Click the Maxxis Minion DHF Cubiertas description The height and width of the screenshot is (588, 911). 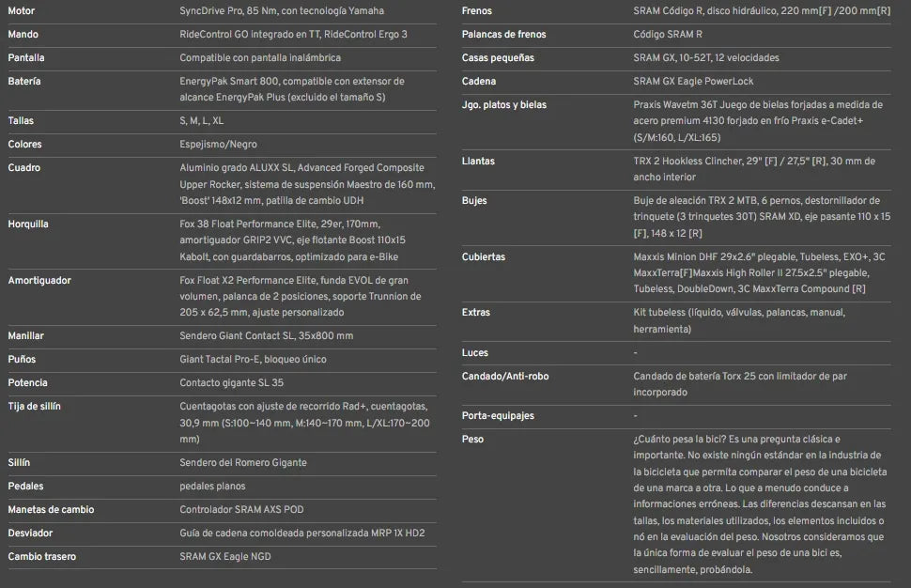tap(759, 272)
